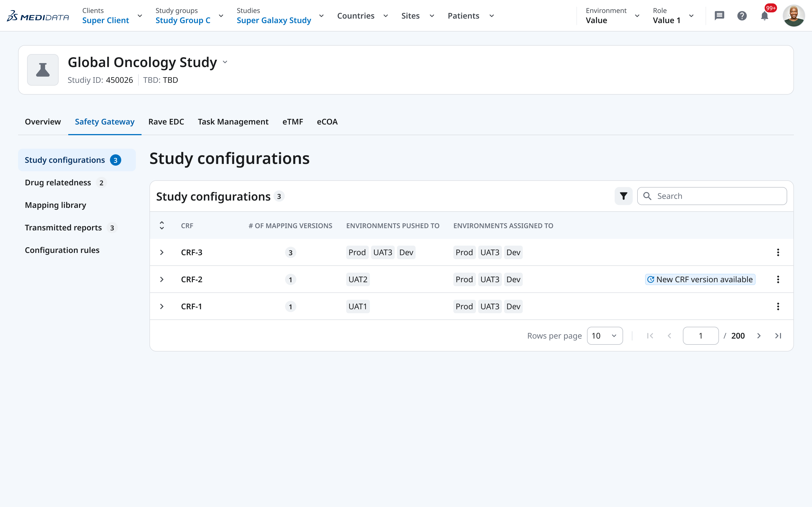Open the three-dot menu for CRF-2
This screenshot has height=507, width=812.
pos(778,279)
